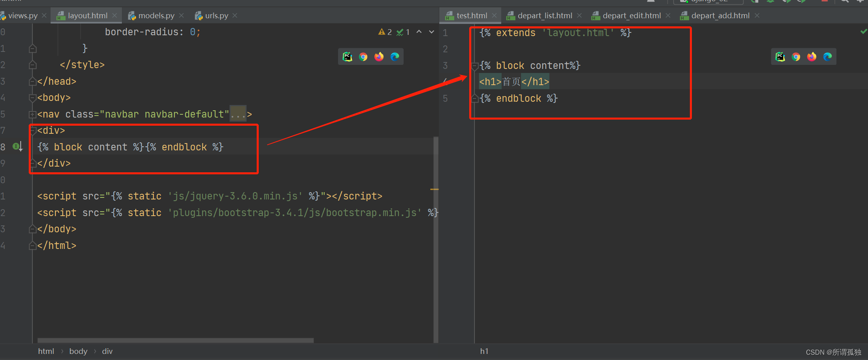Click '{% block content%}' in test.html
This screenshot has height=360, width=868.
point(530,66)
